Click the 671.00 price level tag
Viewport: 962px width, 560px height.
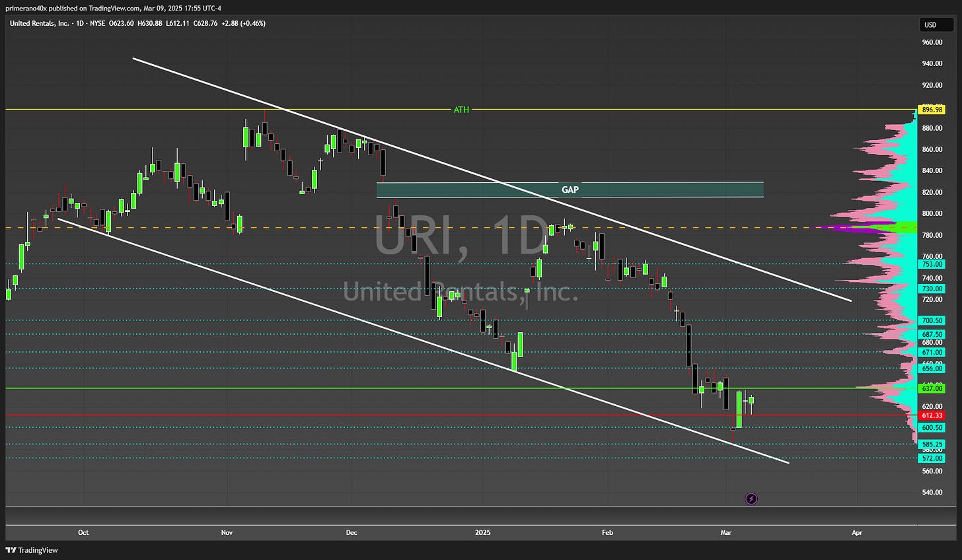[x=932, y=352]
